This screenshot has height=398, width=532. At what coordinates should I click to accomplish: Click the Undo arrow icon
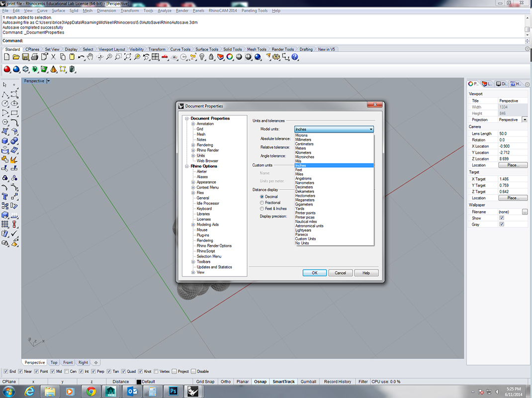pos(81,57)
